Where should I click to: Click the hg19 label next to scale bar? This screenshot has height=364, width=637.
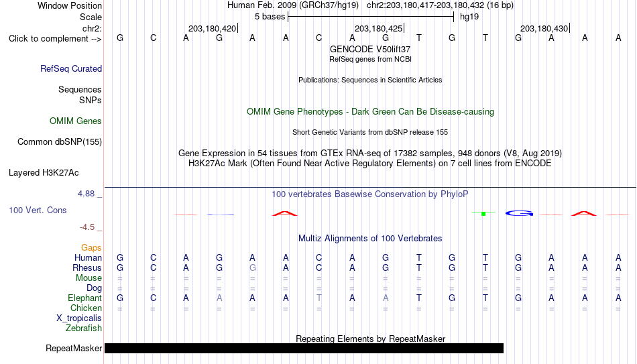469,17
